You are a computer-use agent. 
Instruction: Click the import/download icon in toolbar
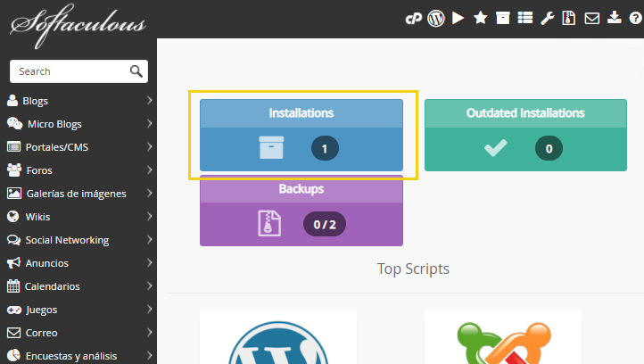click(614, 18)
